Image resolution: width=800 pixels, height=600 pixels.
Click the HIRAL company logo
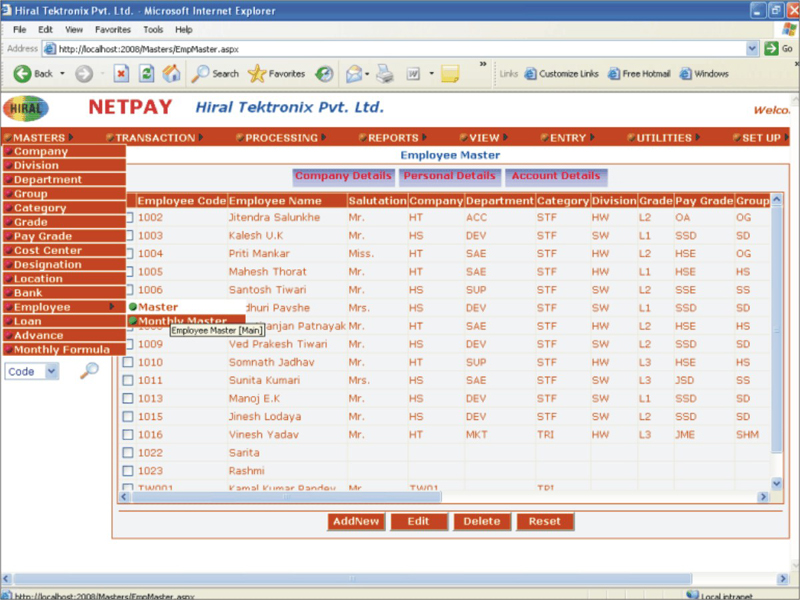tap(26, 108)
